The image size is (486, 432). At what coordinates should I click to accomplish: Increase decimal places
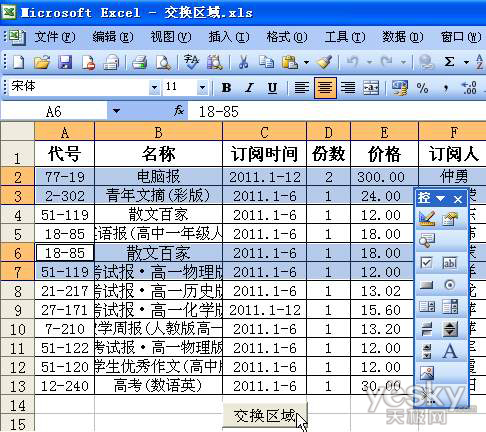[469, 88]
